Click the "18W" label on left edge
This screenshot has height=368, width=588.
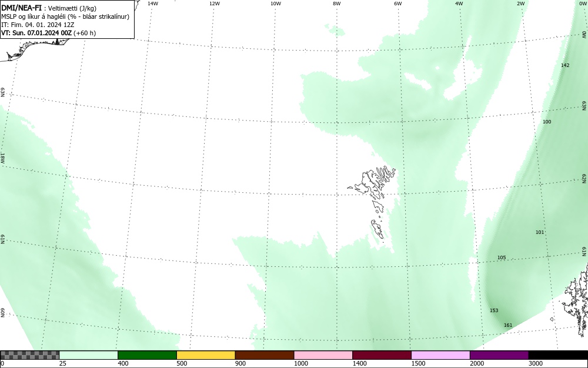[x=2, y=158]
